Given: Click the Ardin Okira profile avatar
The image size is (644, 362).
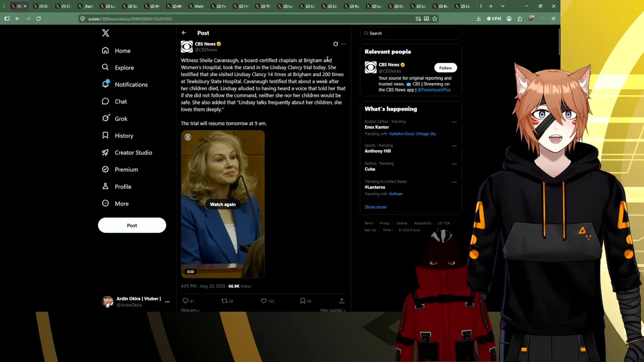Looking at the screenshot, I should 108,301.
